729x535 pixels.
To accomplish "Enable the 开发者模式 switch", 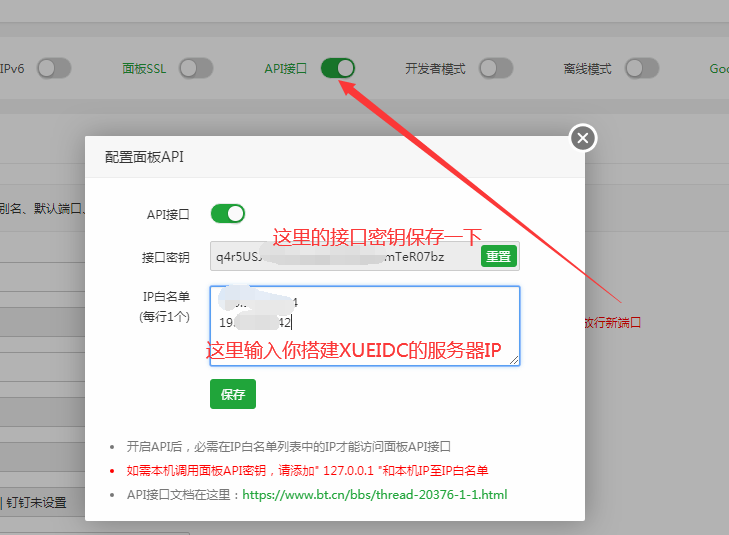I will point(496,68).
